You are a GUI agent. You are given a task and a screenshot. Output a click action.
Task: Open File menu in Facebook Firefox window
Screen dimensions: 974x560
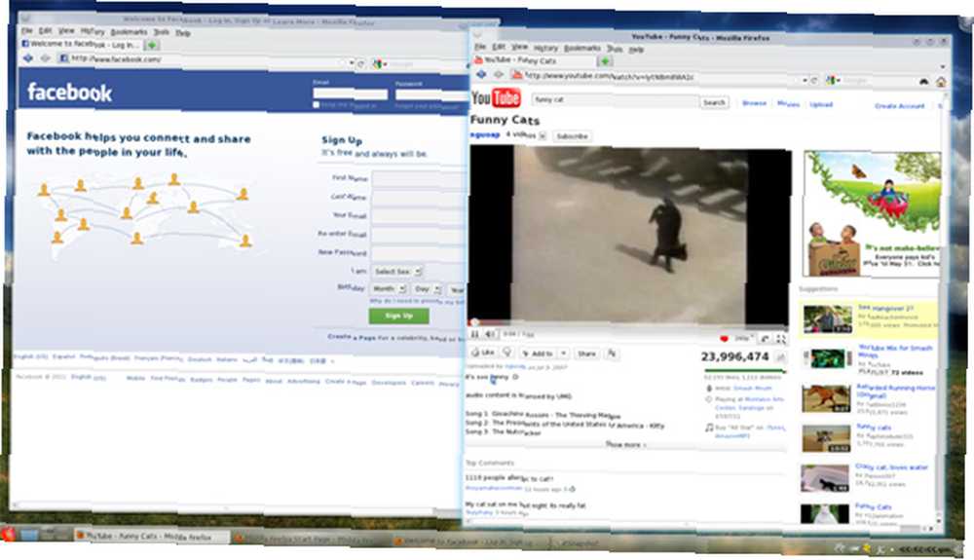26,30
